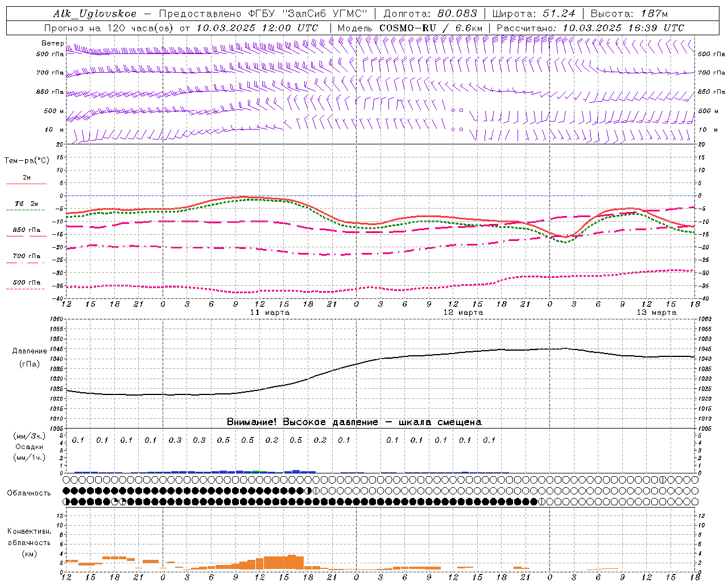Click the '12 марта' date label

(x=463, y=313)
